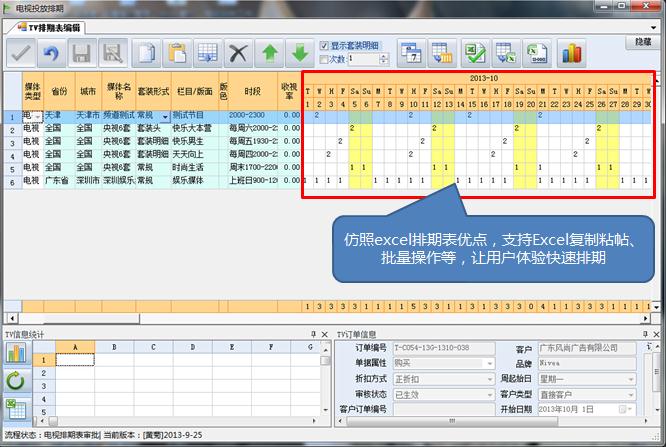Click the main grid horizontal scrollbar thumb
Image resolution: width=667 pixels, height=447 pixels.
pos(91,318)
